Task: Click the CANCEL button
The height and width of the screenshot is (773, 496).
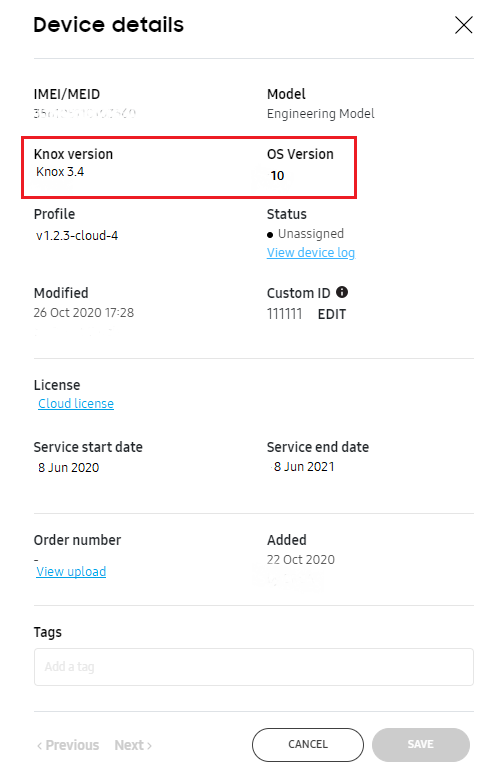Action: click(x=308, y=744)
